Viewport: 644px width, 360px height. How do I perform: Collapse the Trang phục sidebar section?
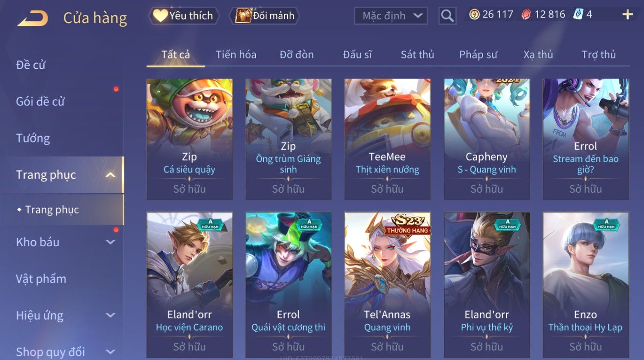[x=110, y=175]
